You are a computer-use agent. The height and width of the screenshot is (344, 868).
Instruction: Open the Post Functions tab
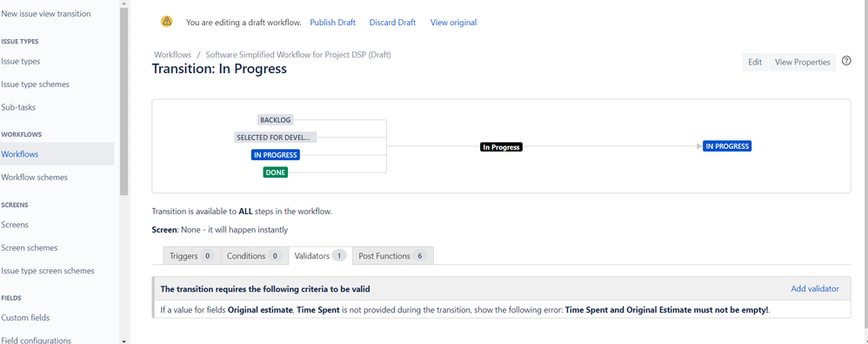click(392, 256)
